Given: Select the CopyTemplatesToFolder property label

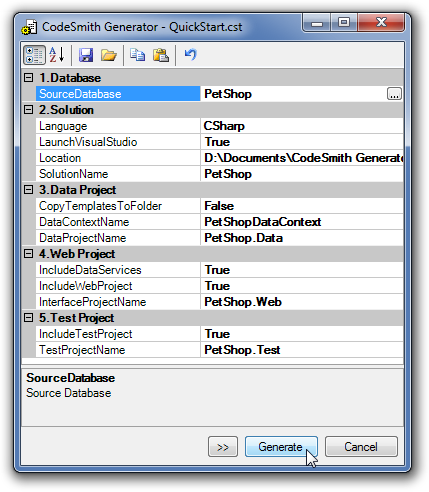Looking at the screenshot, I should click(x=100, y=206).
